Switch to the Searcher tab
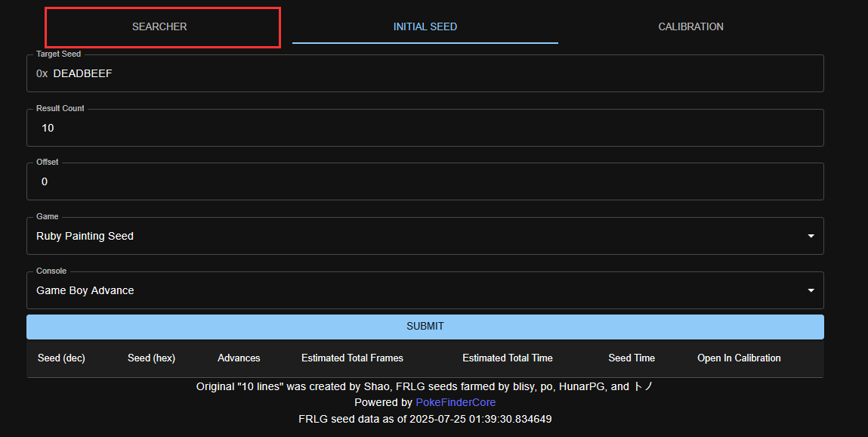This screenshot has width=868, height=437. [159, 26]
